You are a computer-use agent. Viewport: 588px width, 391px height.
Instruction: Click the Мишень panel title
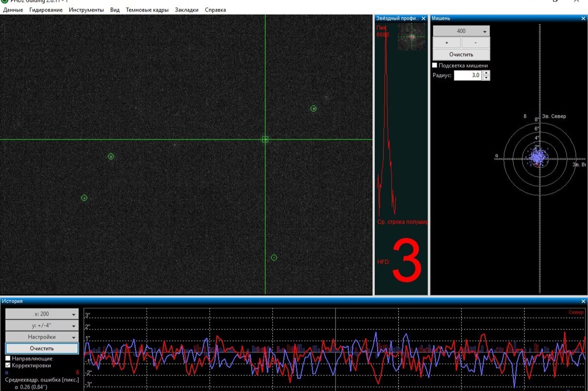[x=441, y=18]
